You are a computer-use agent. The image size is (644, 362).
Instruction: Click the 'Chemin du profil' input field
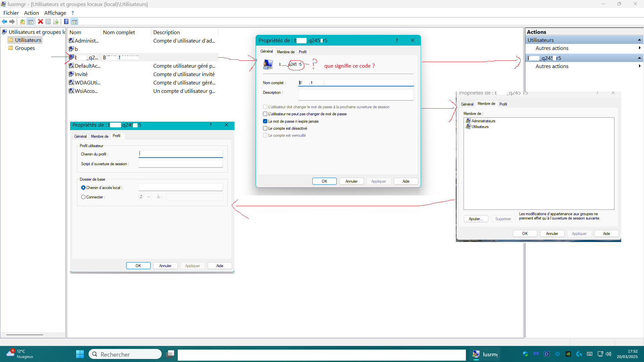pos(180,154)
